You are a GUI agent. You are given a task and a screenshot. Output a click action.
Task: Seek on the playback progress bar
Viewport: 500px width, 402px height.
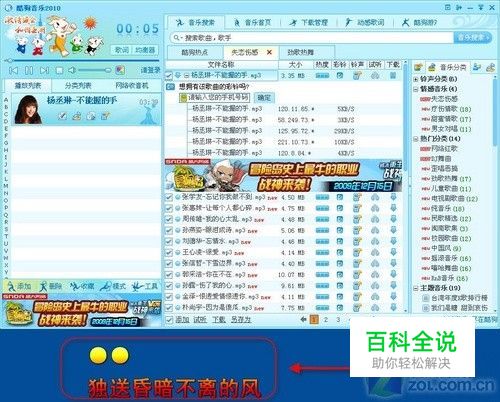(x=82, y=61)
